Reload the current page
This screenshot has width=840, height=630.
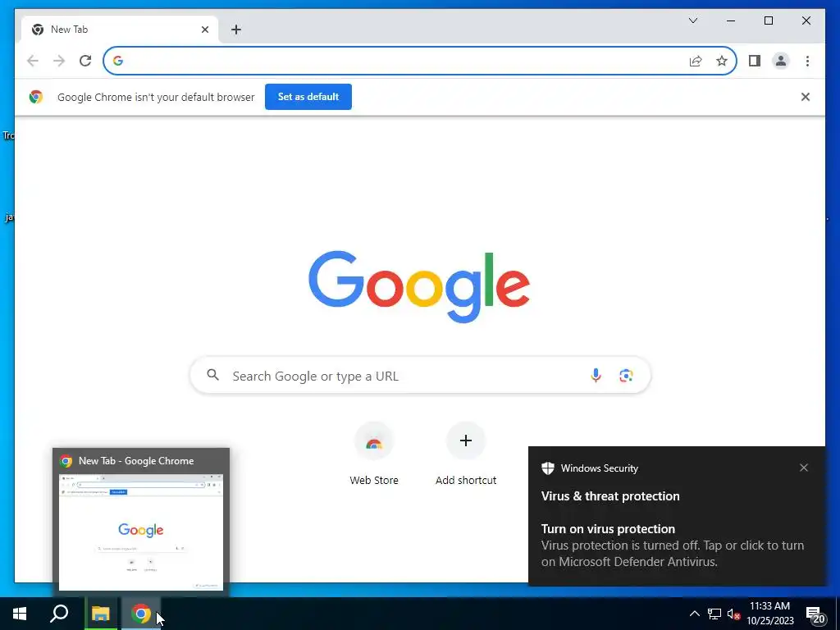pos(85,61)
